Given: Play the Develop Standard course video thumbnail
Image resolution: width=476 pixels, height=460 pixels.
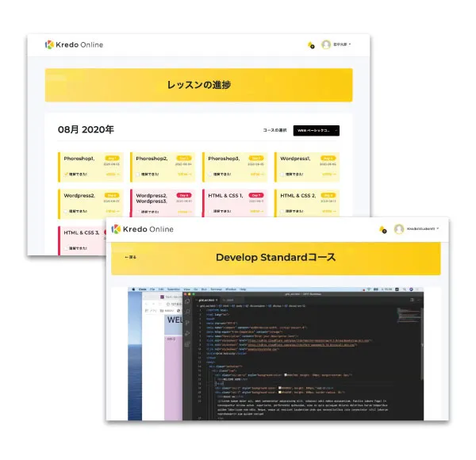Looking at the screenshot, I should [275, 354].
